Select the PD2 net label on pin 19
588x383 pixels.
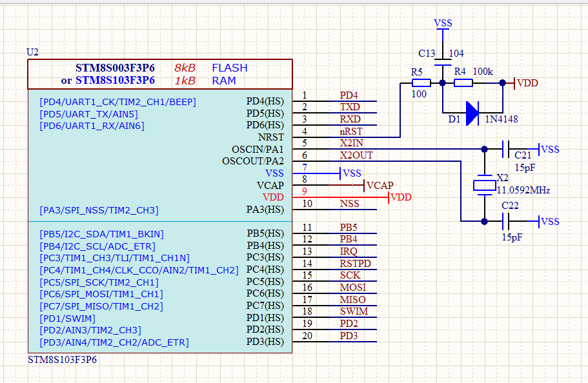(349, 324)
